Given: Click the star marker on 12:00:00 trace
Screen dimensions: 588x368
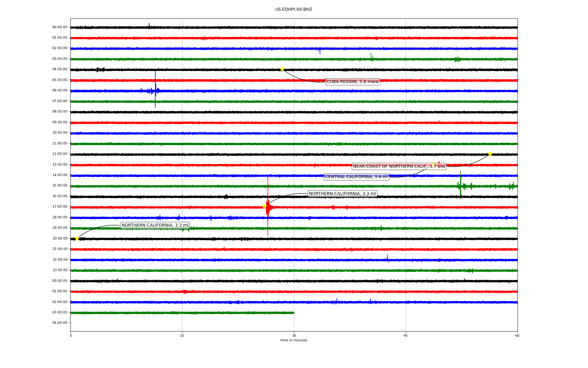Looking at the screenshot, I should (490, 154).
